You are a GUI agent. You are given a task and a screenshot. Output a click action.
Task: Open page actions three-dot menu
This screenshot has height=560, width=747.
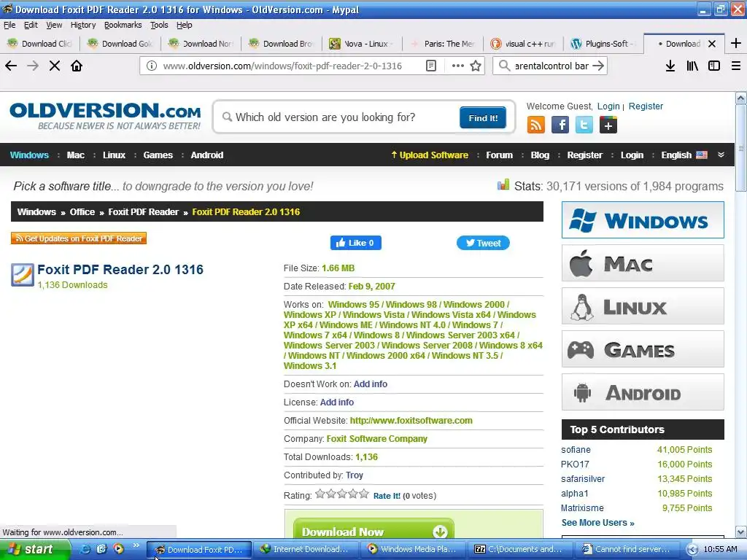(458, 66)
